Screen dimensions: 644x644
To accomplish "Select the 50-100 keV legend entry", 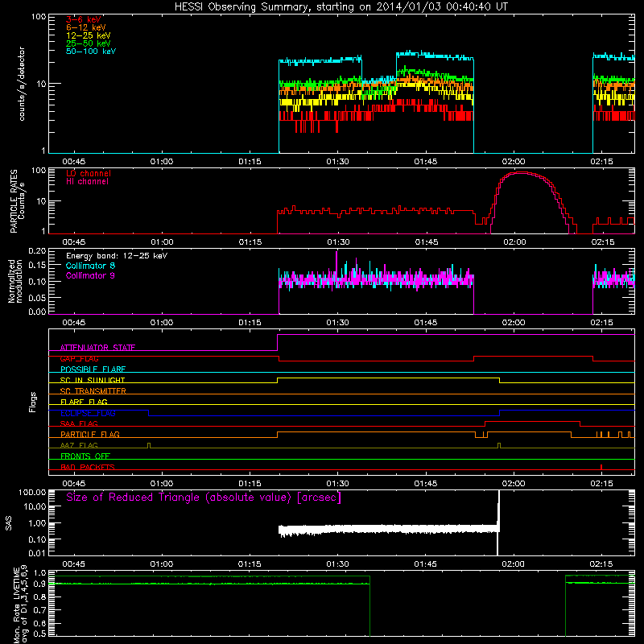I will pos(91,52).
